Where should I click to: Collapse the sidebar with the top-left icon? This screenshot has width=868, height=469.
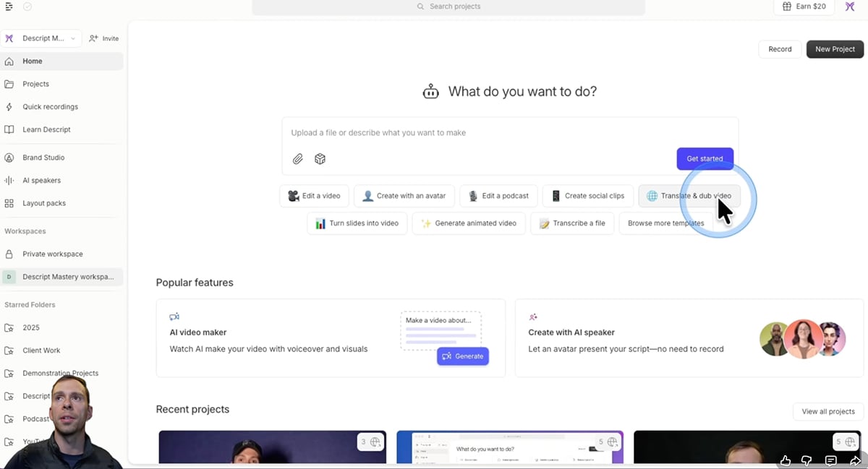[9, 7]
